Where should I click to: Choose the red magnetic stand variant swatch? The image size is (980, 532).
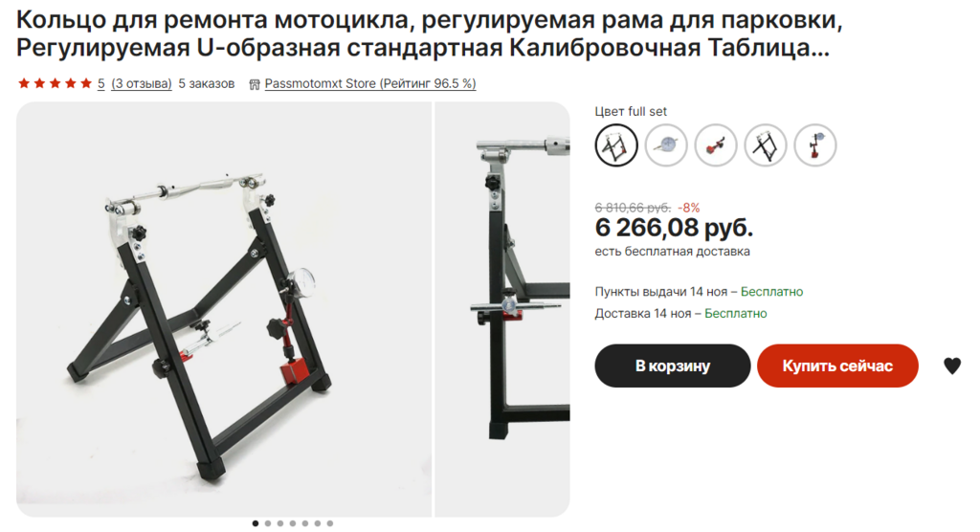(815, 145)
